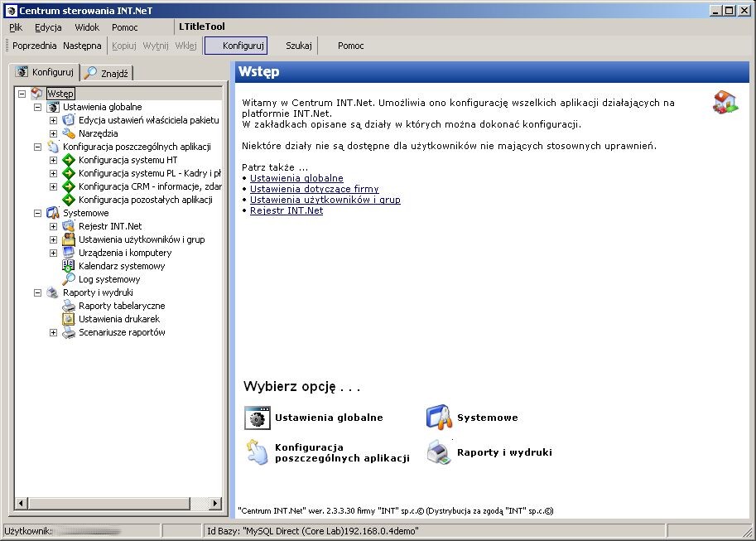The width and height of the screenshot is (756, 541).
Task: Click the Systemowe icon in Wybierz opcję
Action: 439,418
